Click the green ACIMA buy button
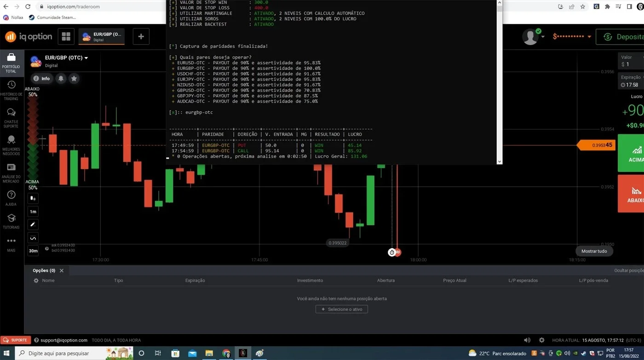 click(x=631, y=153)
